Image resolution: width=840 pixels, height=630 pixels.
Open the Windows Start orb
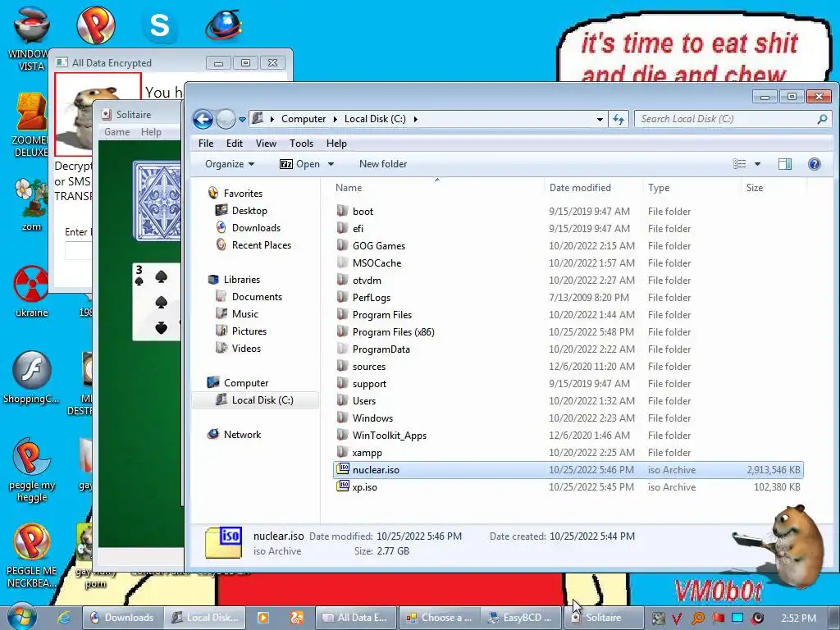[x=21, y=616]
